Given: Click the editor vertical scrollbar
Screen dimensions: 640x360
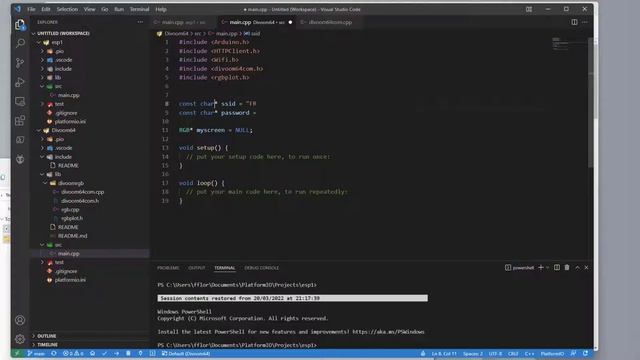Looking at the screenshot, I should [x=591, y=102].
